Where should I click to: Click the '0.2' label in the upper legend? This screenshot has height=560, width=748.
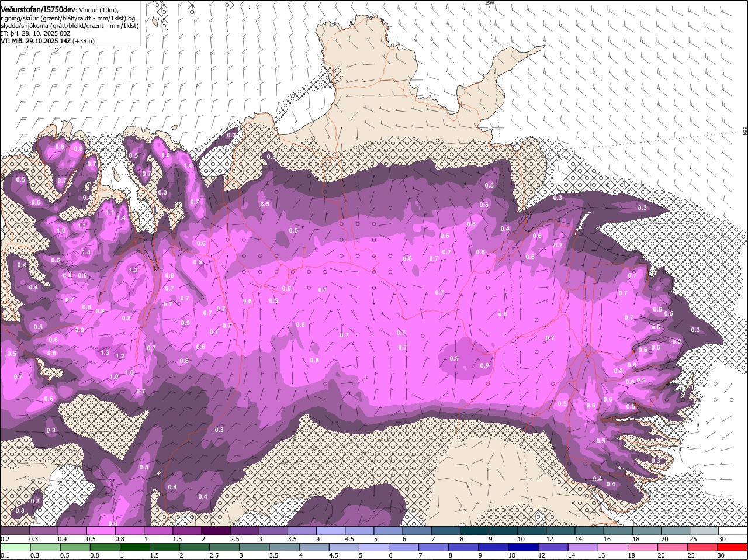pyautogui.click(x=5, y=538)
